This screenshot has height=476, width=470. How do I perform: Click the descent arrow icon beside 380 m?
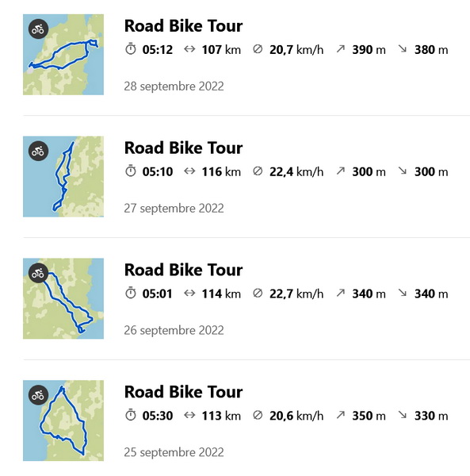click(x=403, y=48)
